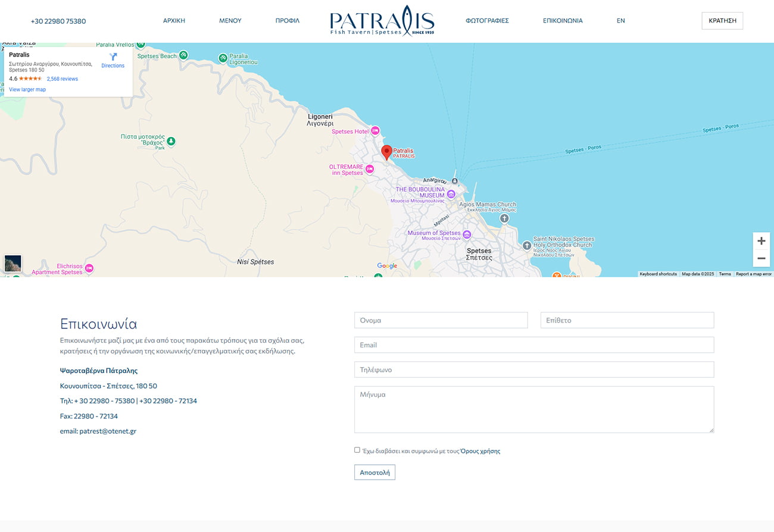Click the Google logo on the map
This screenshot has width=774, height=532.
point(387,266)
